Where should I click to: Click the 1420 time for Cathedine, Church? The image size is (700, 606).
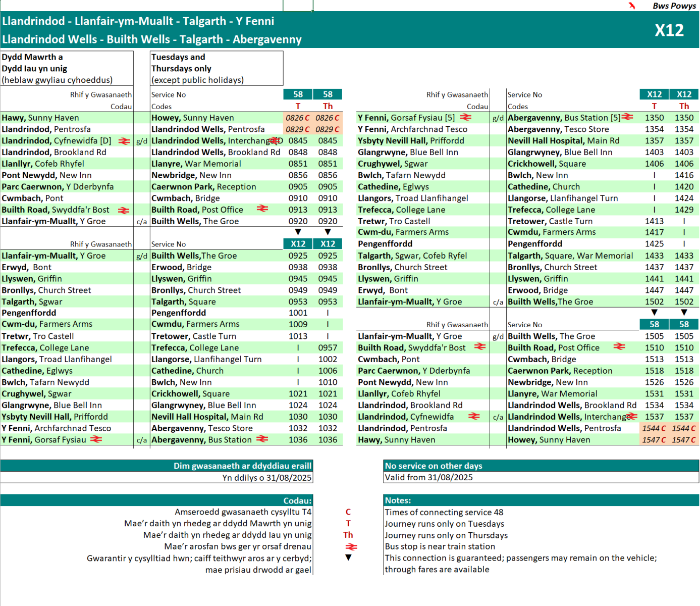[684, 187]
